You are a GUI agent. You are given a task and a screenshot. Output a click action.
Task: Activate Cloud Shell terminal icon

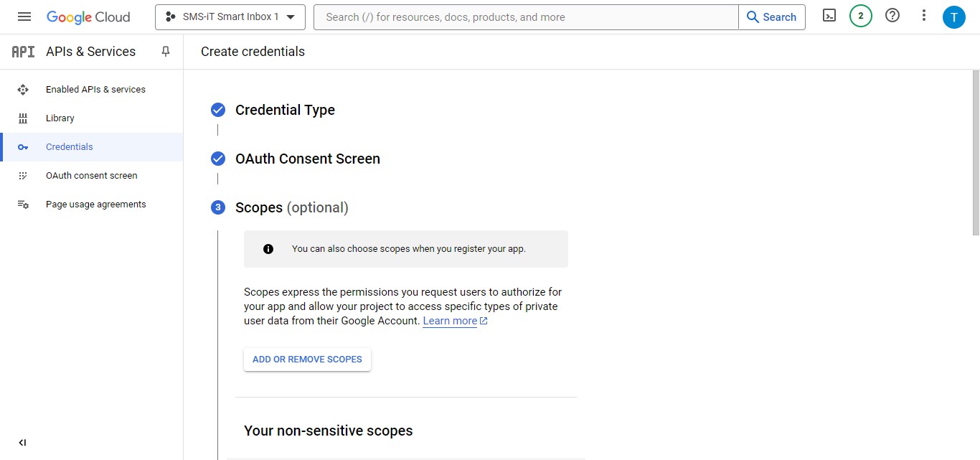829,16
